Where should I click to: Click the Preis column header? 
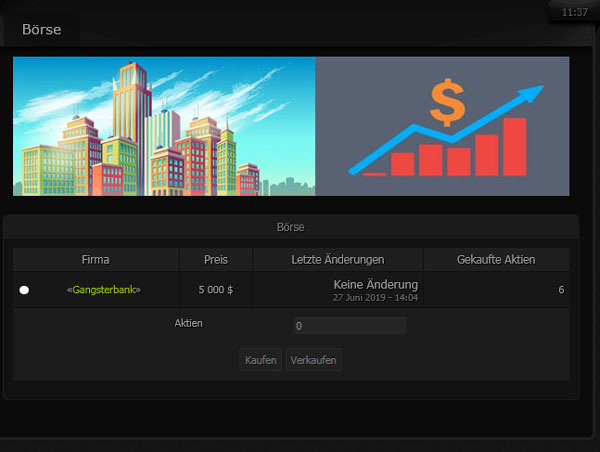click(216, 260)
